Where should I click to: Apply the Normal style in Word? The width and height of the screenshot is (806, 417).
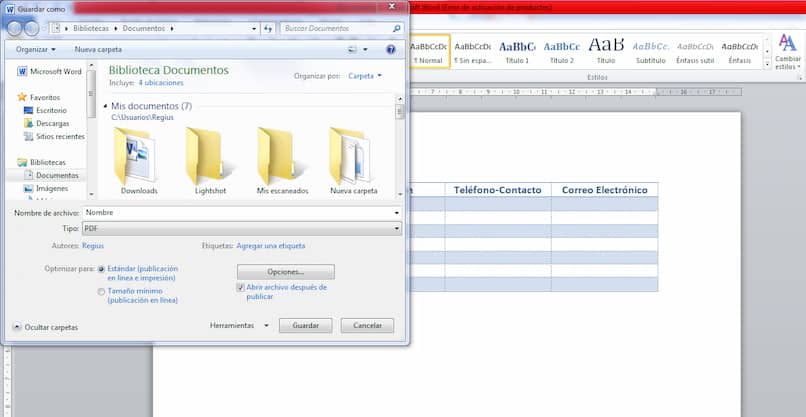[429, 51]
